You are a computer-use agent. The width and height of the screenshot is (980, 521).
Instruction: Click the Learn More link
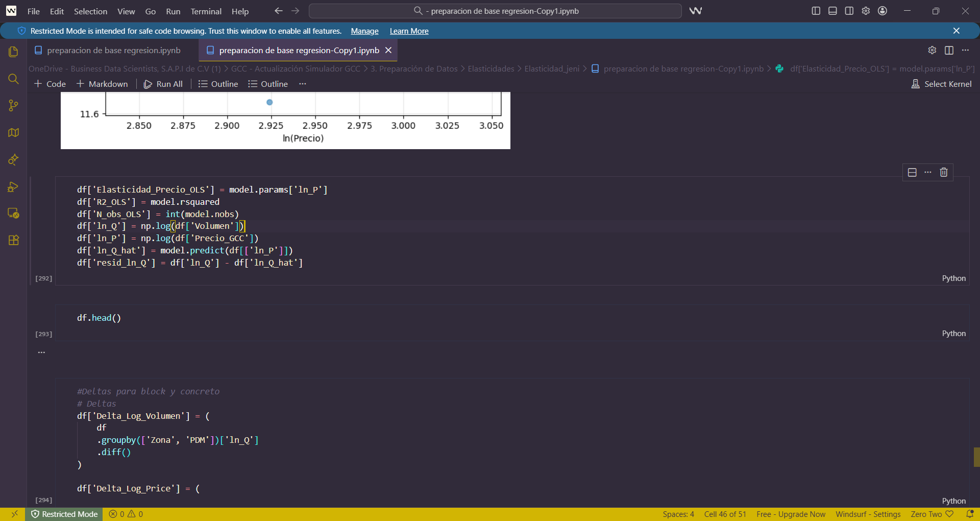pos(409,31)
